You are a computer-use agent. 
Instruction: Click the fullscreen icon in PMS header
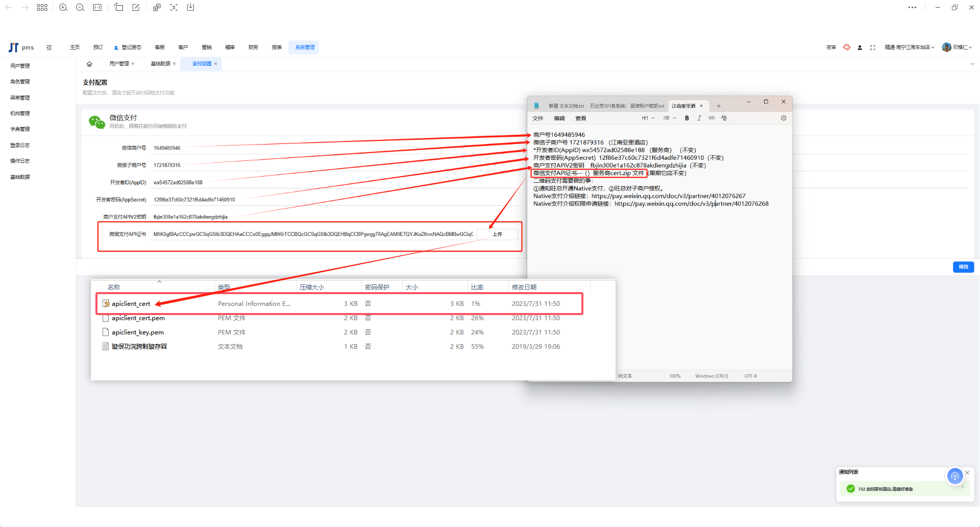point(873,47)
